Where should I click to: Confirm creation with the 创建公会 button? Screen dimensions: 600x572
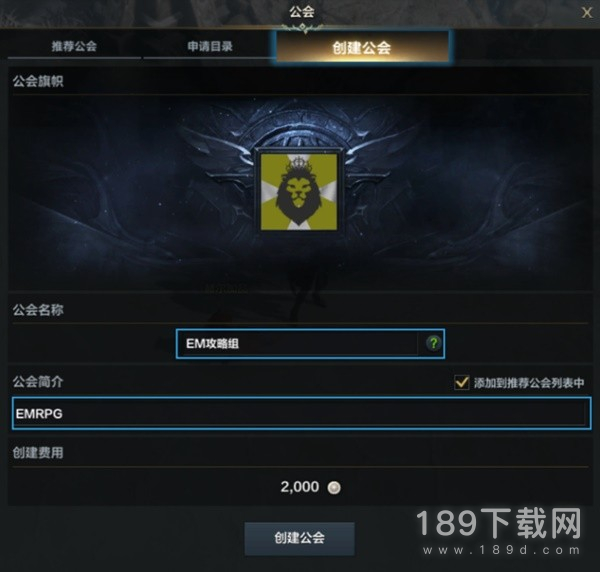tap(300, 538)
